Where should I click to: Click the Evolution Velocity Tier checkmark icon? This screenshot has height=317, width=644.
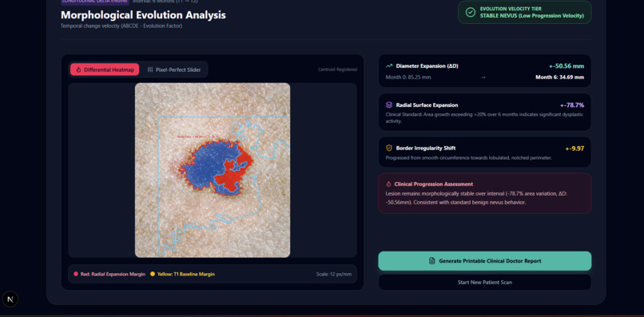click(471, 12)
